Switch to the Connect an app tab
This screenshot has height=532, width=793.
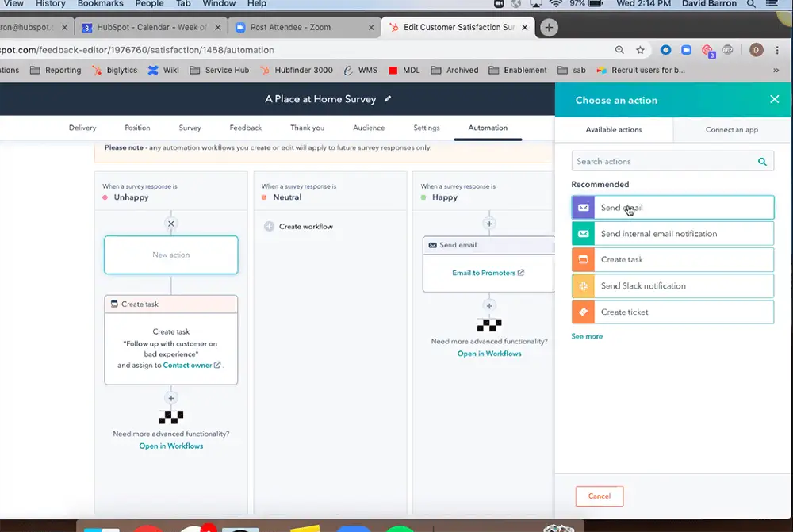tap(732, 129)
